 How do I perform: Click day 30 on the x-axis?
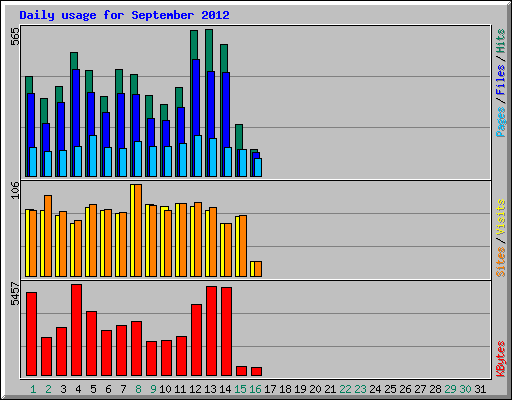pos(465,389)
